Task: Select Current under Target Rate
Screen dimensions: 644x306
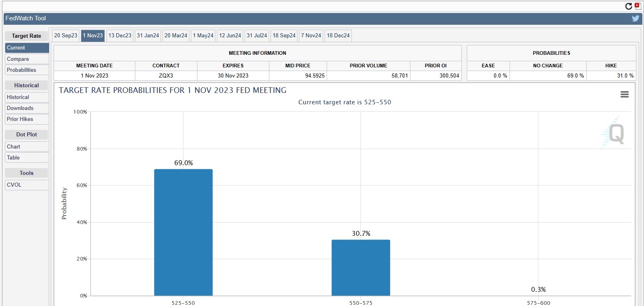Action: click(27, 48)
